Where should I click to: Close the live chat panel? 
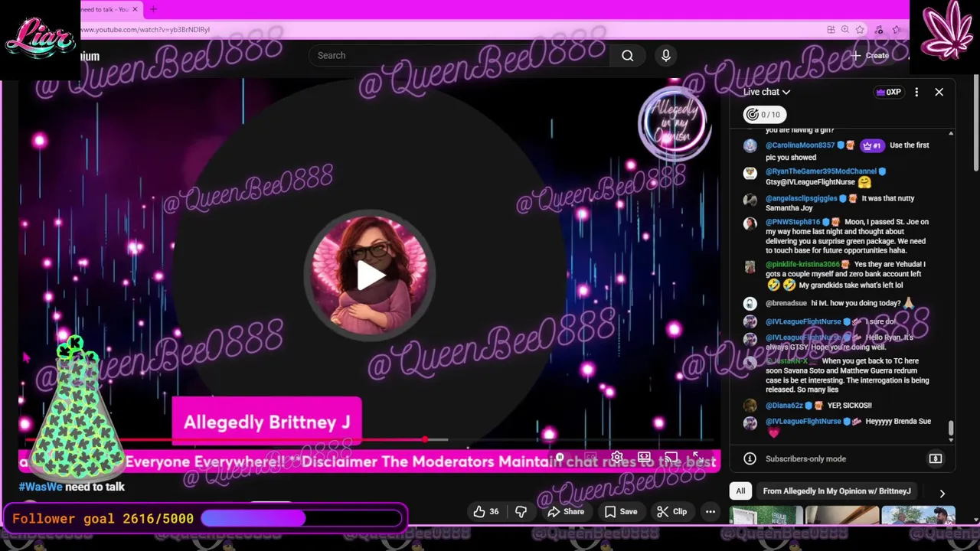click(939, 92)
